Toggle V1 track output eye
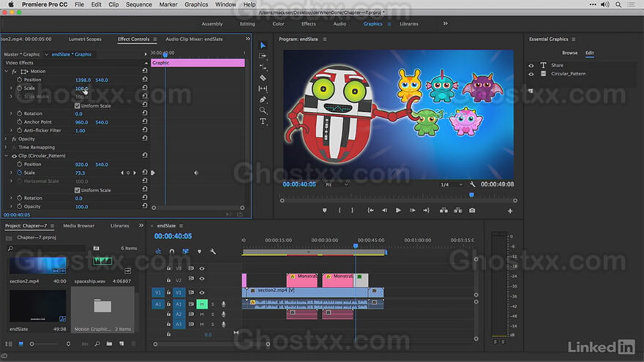644x362 pixels. click(x=202, y=293)
